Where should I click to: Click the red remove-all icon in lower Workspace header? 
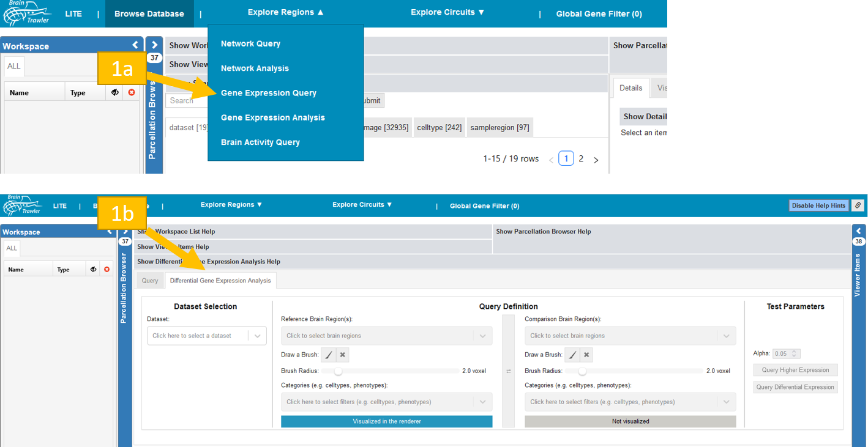pos(107,269)
